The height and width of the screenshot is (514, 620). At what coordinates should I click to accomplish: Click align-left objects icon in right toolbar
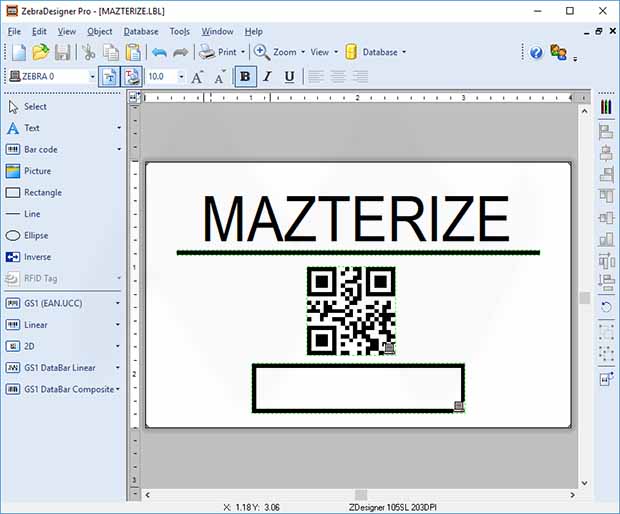pyautogui.click(x=606, y=132)
